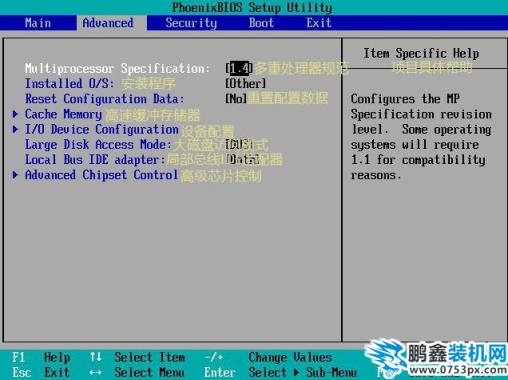Click the Installed O/S label
Viewport: 508px width, 380px height.
coord(69,83)
